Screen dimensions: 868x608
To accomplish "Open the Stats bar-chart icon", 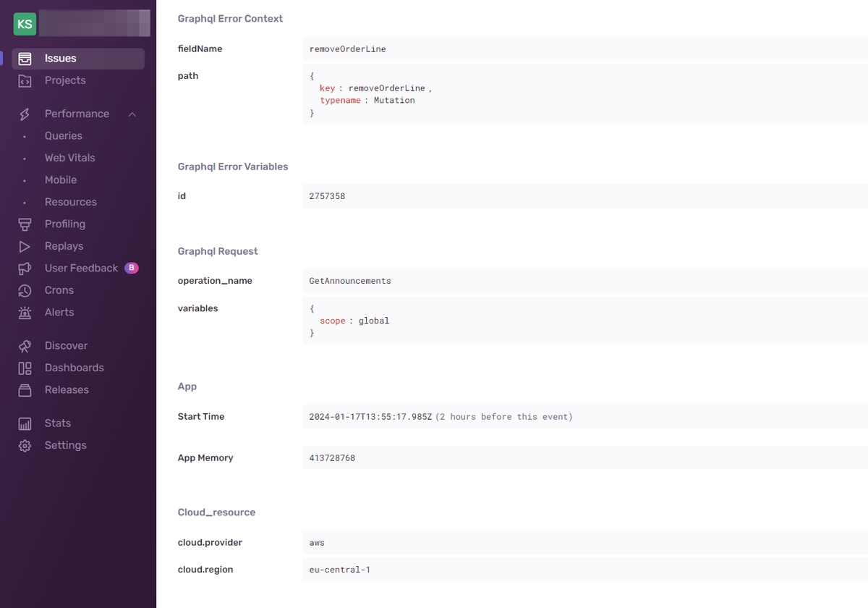I will [26, 423].
